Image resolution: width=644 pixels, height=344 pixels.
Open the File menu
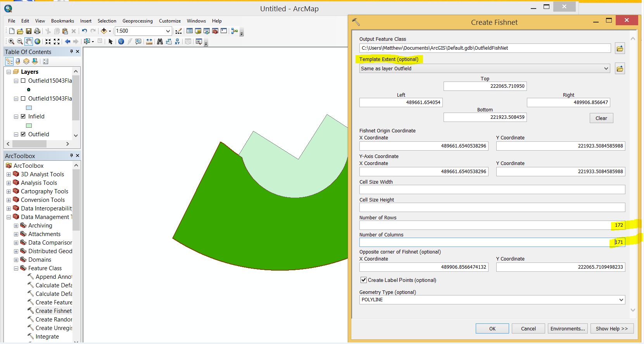12,21
